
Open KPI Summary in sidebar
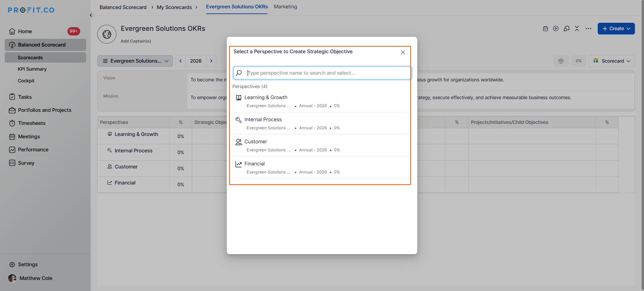tap(32, 69)
